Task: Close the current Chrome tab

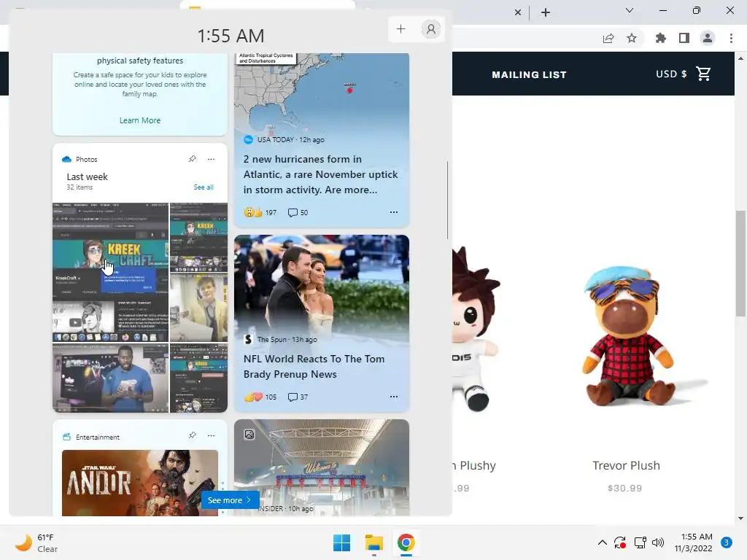Action: [x=518, y=12]
